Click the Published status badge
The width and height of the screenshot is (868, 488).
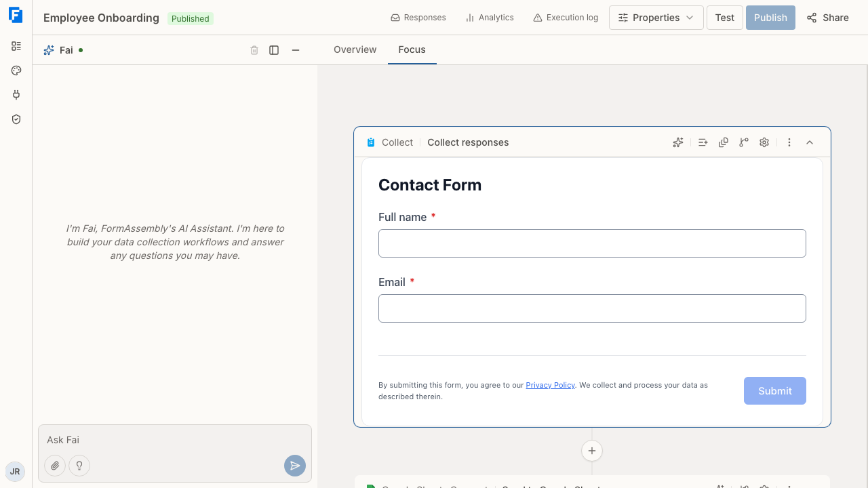(x=191, y=18)
